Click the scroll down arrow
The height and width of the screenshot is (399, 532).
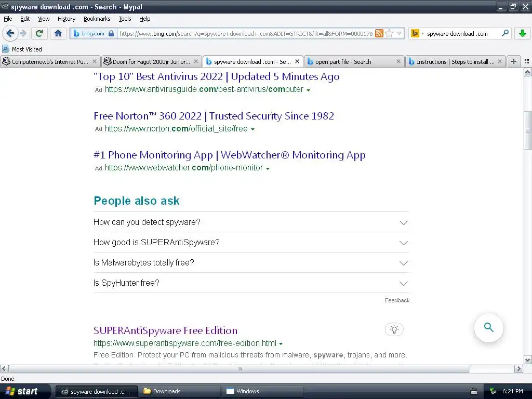[527, 360]
